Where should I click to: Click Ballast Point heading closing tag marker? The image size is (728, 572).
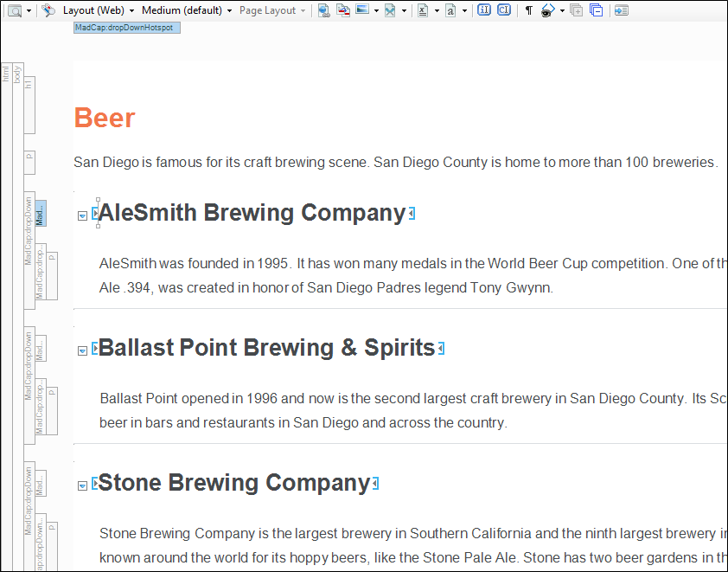[x=441, y=349]
